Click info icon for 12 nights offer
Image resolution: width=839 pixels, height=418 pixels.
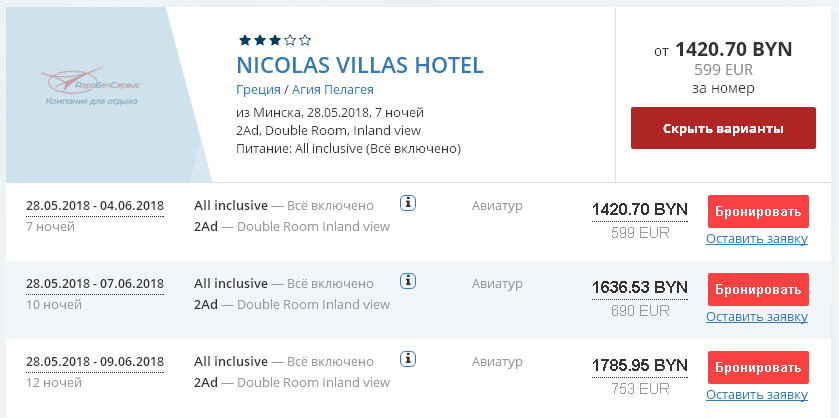(x=408, y=359)
